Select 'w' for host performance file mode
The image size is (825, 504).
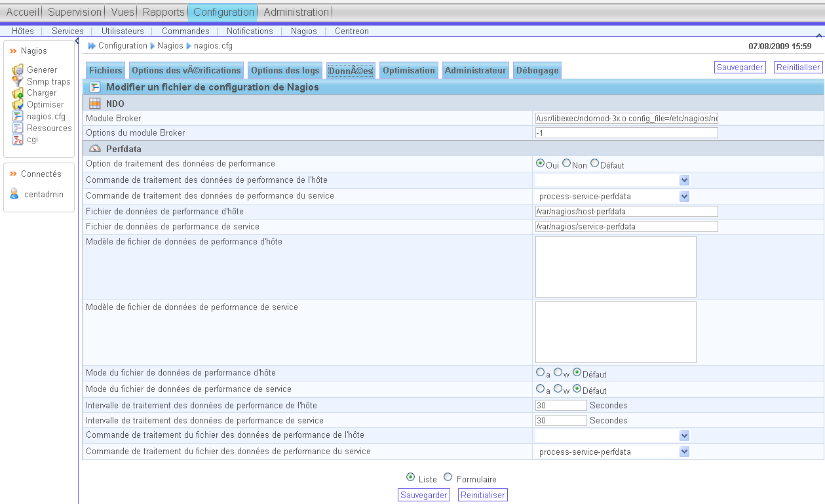pos(558,372)
